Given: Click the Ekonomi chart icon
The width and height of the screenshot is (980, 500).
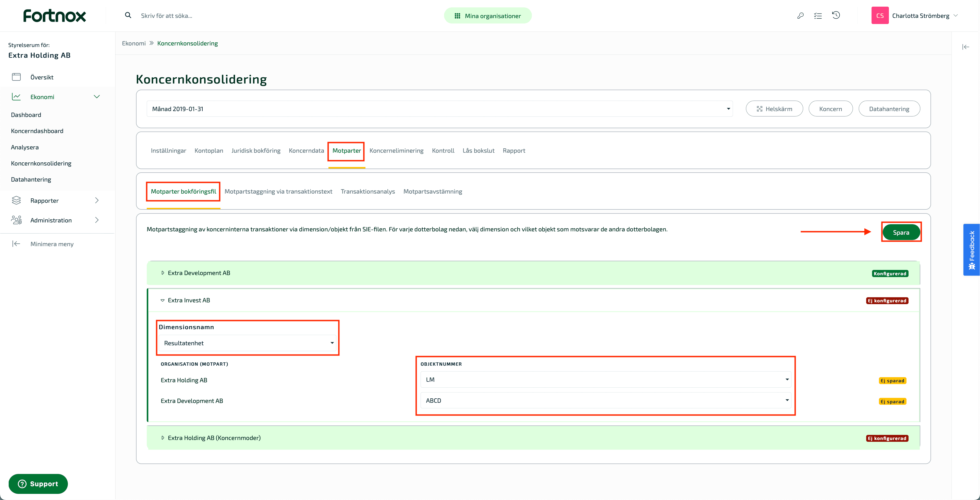Looking at the screenshot, I should 16,97.
